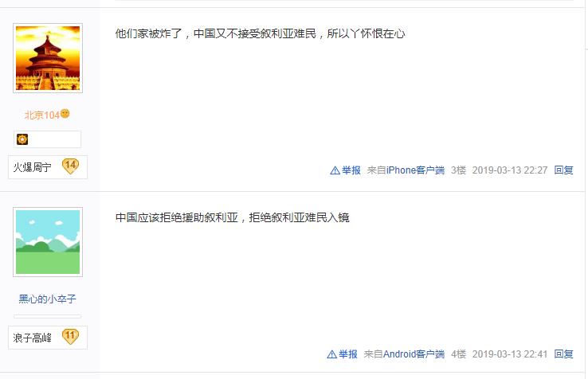Click the orange flower badge icon under 北京104

tap(22, 139)
